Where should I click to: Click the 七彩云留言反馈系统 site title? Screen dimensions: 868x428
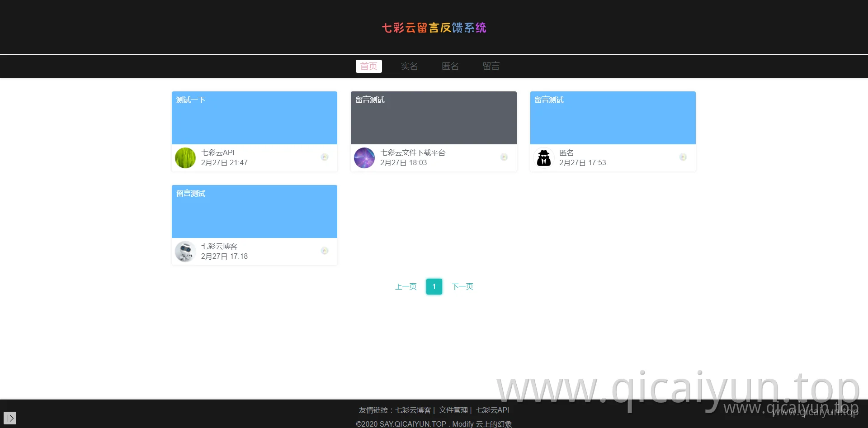(x=434, y=28)
